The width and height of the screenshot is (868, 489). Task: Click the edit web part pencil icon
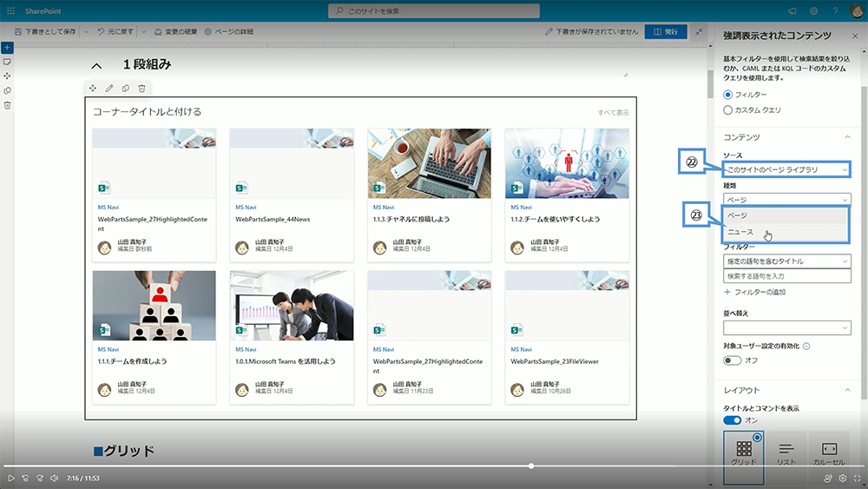109,88
